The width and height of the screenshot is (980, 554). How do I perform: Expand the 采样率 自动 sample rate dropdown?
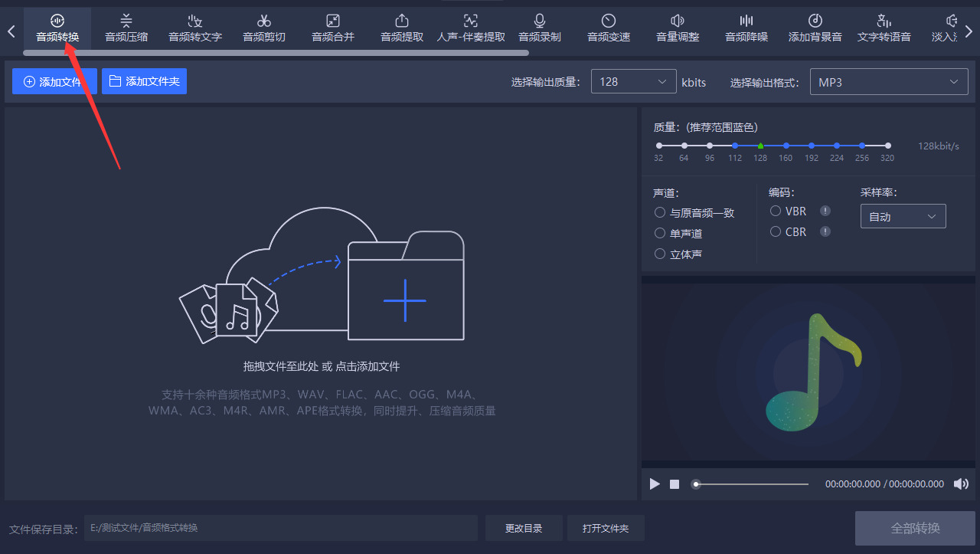coord(903,216)
